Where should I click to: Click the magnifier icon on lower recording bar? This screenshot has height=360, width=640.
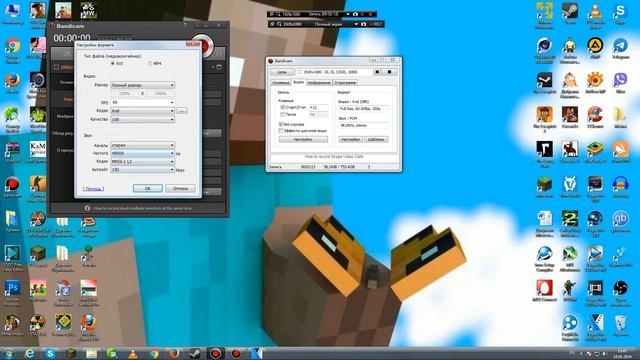coord(279,24)
